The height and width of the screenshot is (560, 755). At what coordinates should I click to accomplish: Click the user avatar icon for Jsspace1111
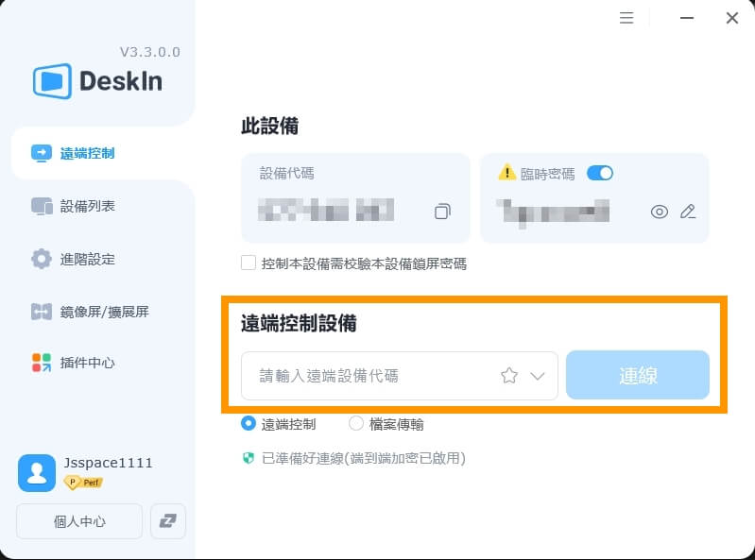(37, 473)
